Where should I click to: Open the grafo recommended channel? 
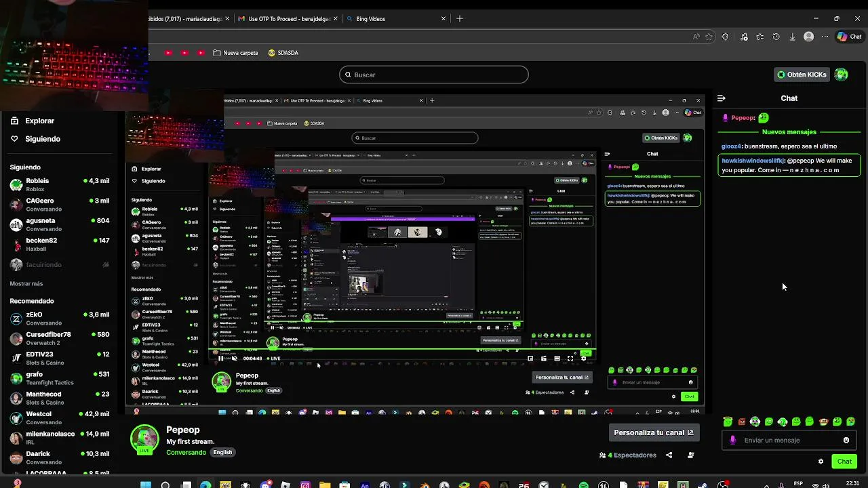60,378
